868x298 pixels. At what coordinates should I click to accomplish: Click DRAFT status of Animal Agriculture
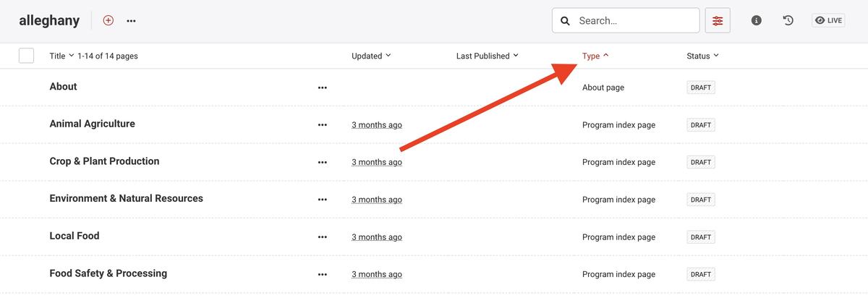701,125
